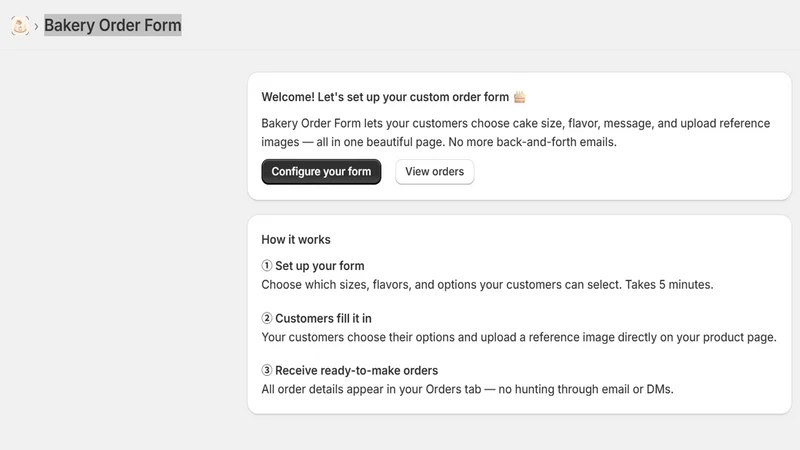Click the 'all in one beautiful page' text

(x=377, y=142)
